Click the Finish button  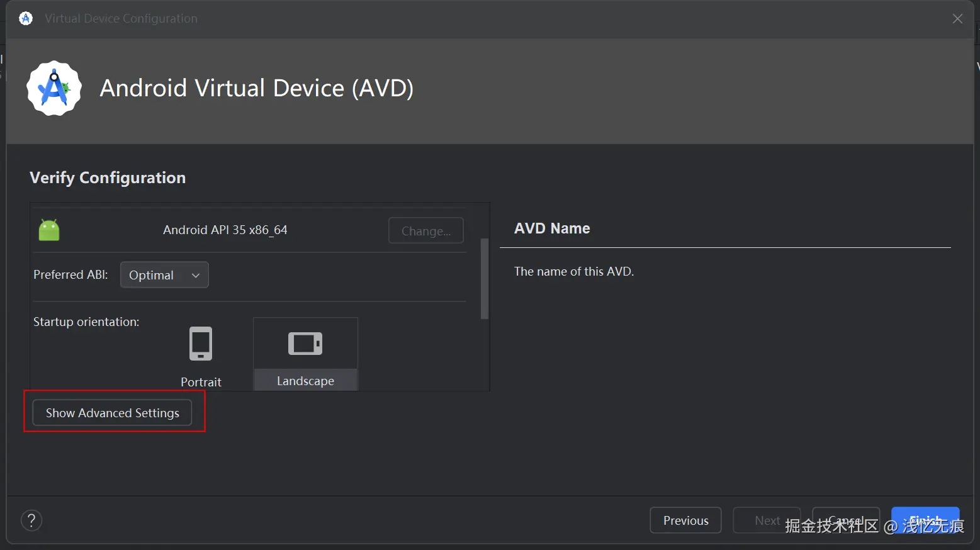pyautogui.click(x=925, y=520)
